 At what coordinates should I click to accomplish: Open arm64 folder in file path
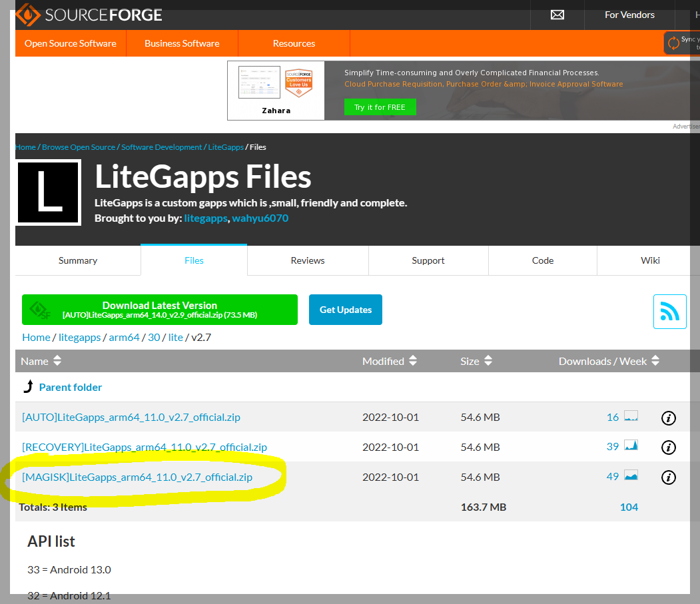click(124, 337)
